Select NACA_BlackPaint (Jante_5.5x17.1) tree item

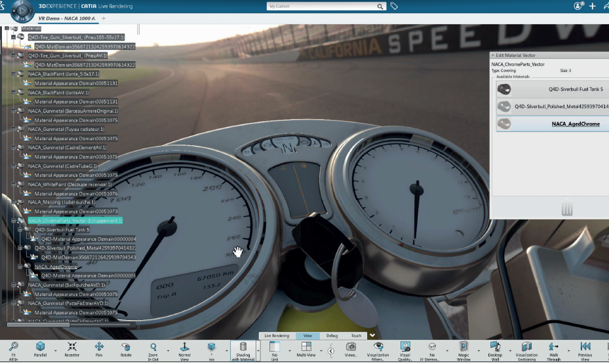pyautogui.click(x=64, y=74)
